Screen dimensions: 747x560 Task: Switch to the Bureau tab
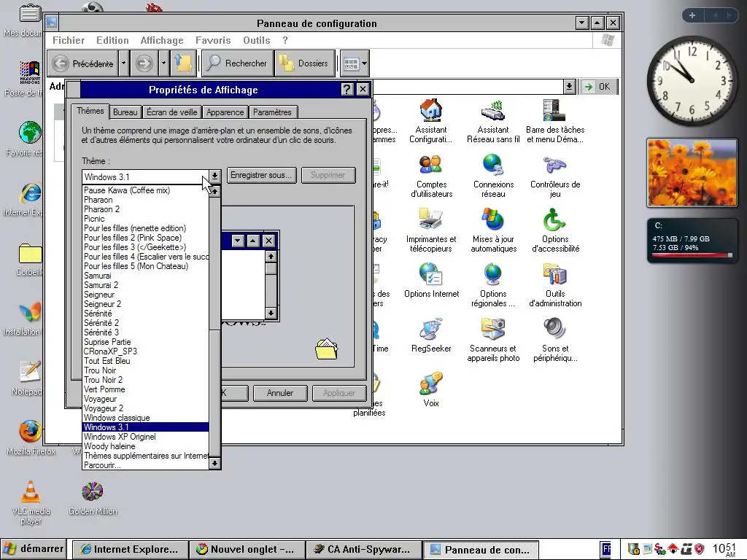[125, 112]
